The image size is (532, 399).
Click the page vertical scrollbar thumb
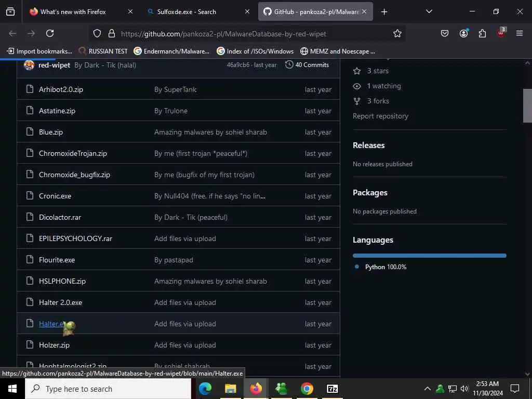527,105
